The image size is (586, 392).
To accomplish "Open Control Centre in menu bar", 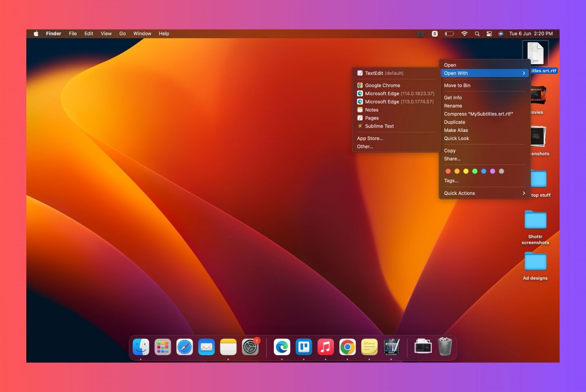I will 489,34.
